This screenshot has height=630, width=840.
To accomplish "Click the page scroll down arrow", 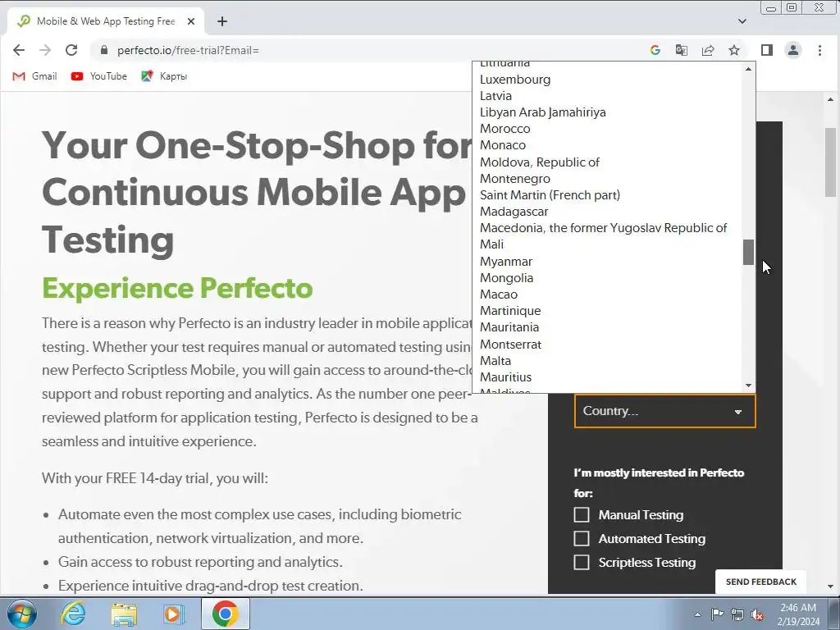I will 830,587.
